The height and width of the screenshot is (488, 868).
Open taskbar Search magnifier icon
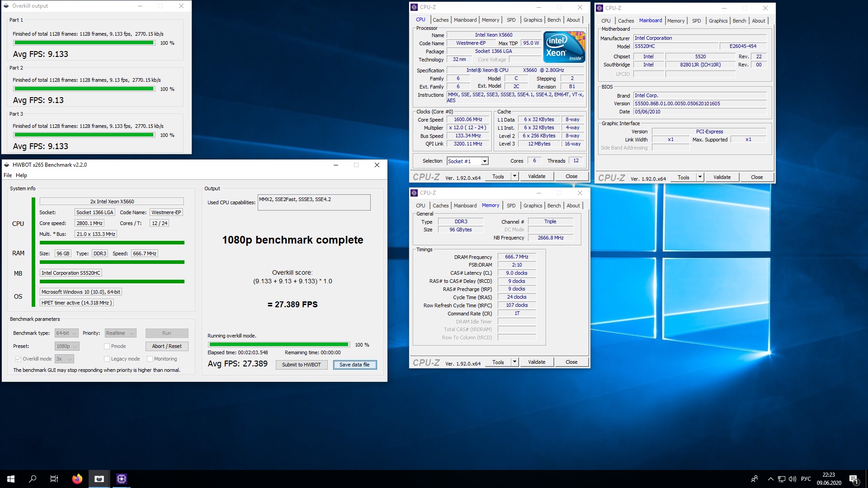[x=33, y=479]
